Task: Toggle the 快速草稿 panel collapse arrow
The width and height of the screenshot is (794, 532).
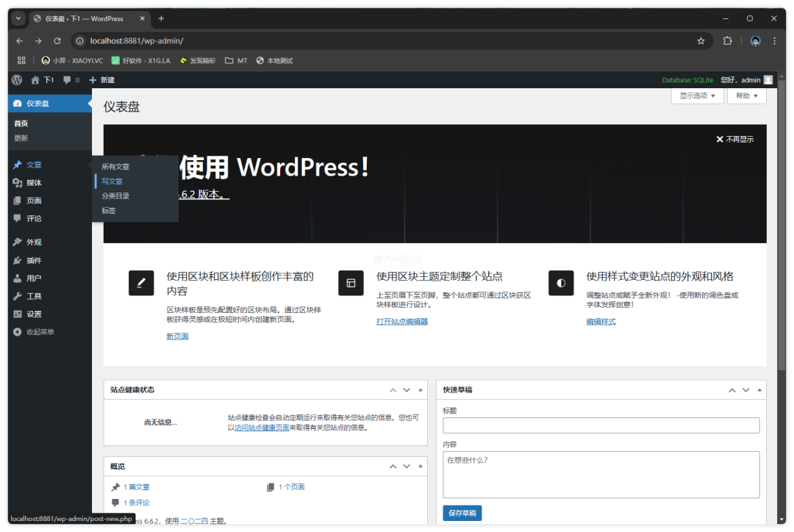Action: pos(759,390)
